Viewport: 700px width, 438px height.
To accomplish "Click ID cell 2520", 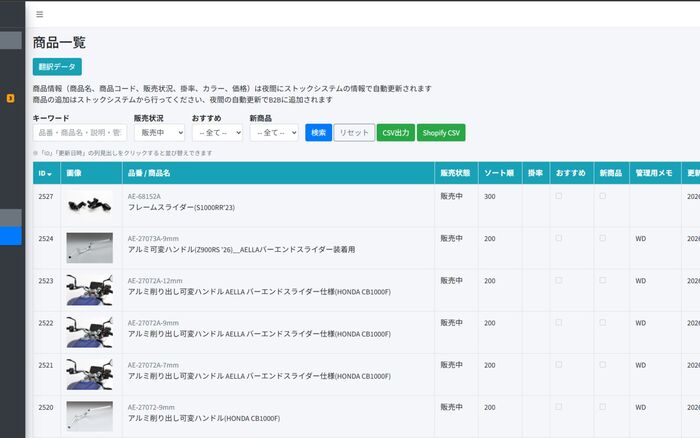I will pos(46,407).
